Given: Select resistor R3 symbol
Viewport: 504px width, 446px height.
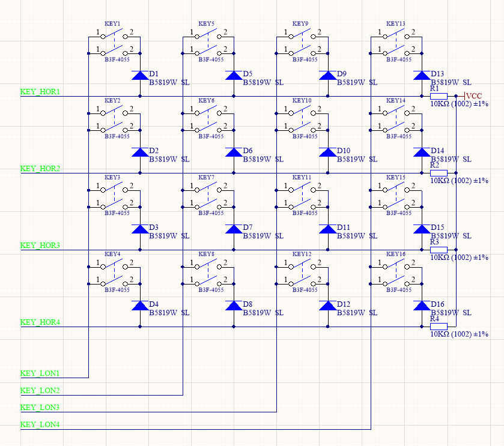Looking at the screenshot, I should (439, 250).
